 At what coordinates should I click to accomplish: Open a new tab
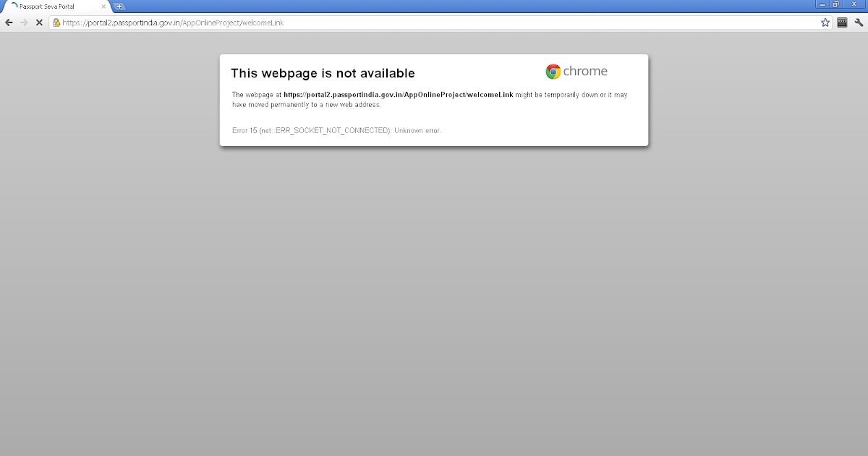[x=119, y=7]
